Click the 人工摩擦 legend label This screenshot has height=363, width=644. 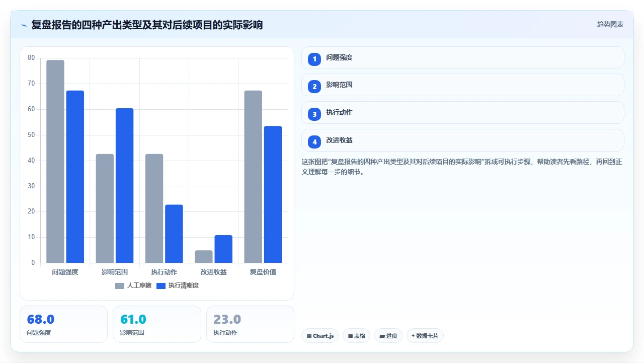(x=139, y=286)
